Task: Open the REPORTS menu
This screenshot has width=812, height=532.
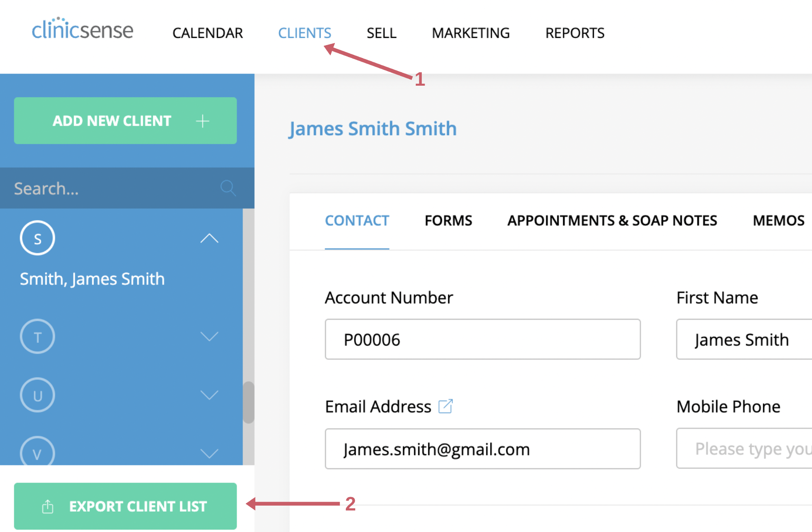Action: point(575,33)
